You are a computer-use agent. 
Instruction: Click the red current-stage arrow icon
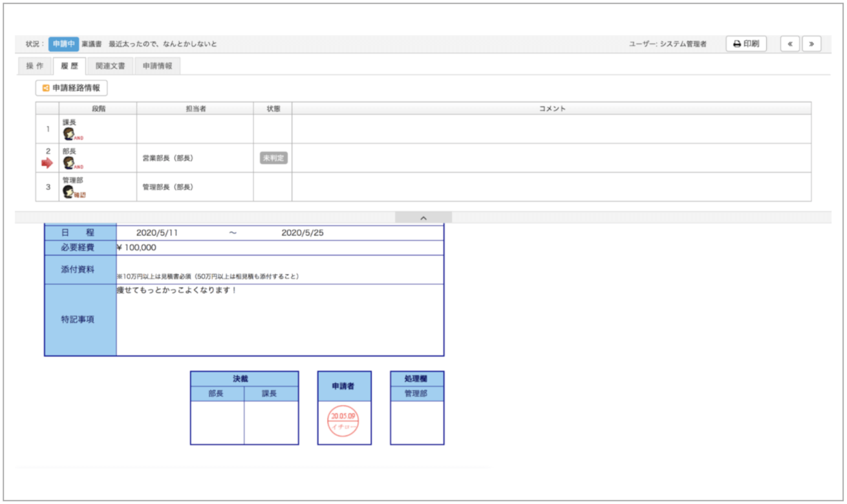click(47, 163)
